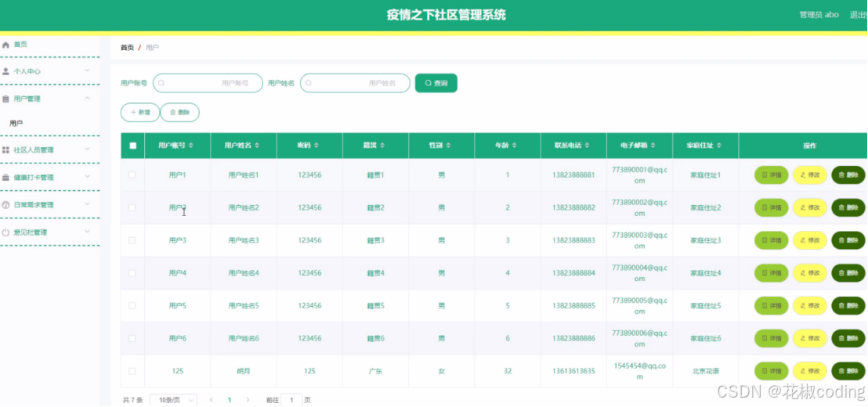The width and height of the screenshot is (868, 407).
Task: Expand the 社区人员管理 menu chevron
Action: [88, 149]
